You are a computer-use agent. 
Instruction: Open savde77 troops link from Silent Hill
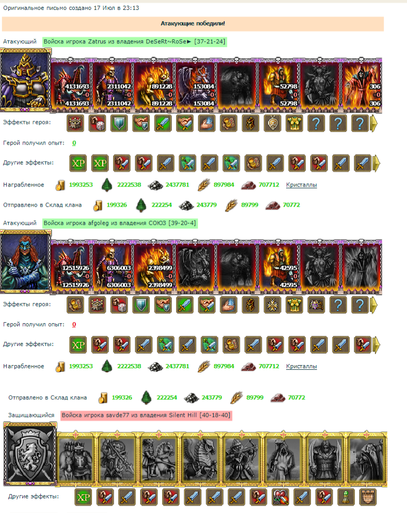point(146,415)
